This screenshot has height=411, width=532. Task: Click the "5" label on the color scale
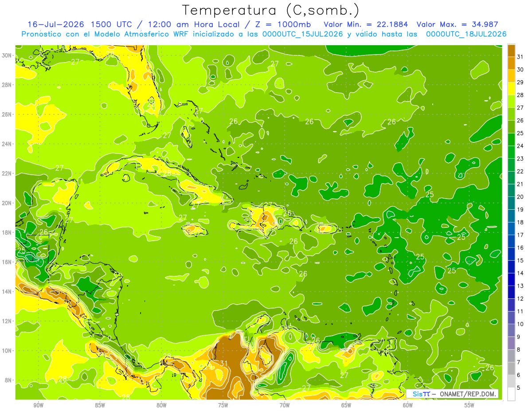[519, 388]
